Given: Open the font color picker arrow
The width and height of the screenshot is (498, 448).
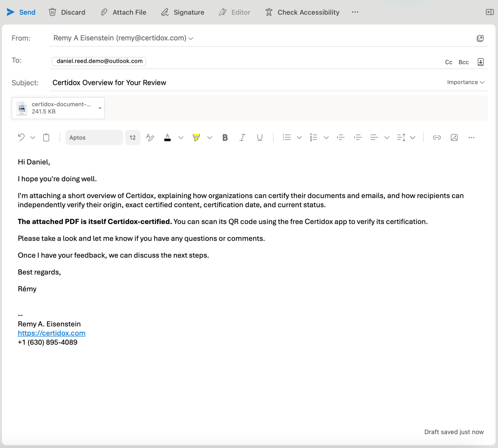Looking at the screenshot, I should click(181, 138).
